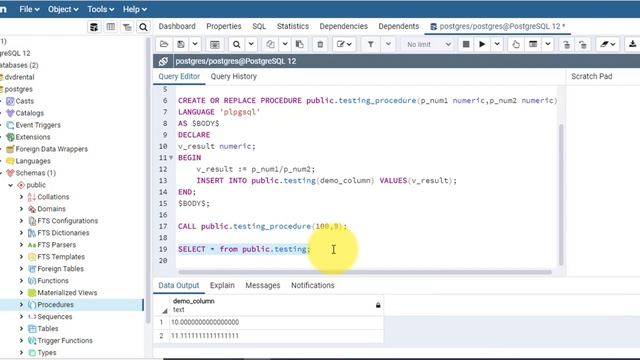Click the Download CSV icon
Image resolution: width=640 pixels, height=360 pixels.
(x=632, y=44)
